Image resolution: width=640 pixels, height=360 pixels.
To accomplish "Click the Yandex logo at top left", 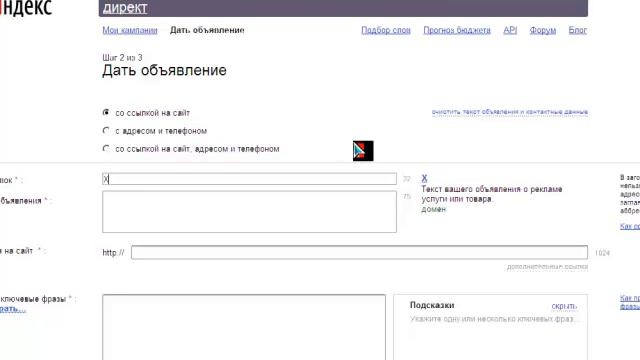I will pos(26,7).
